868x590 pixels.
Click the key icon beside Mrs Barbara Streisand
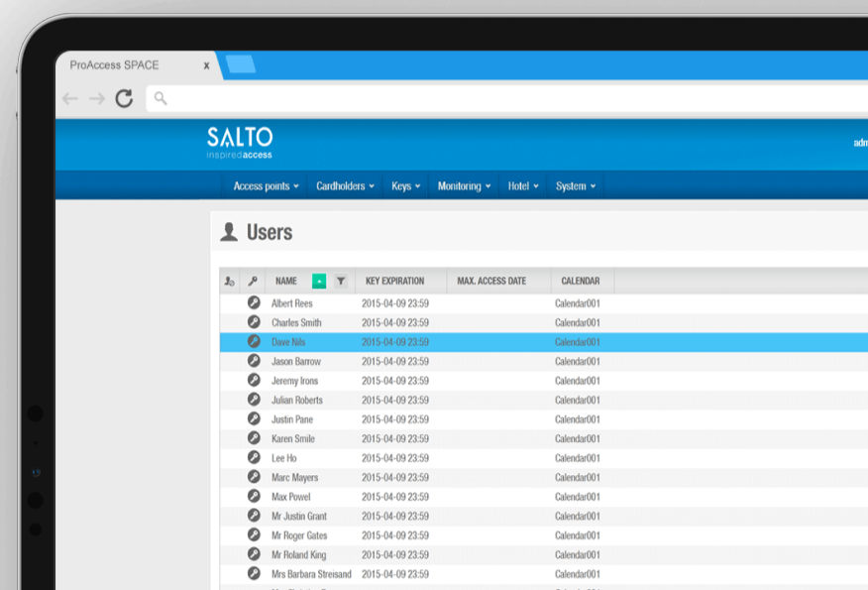click(x=255, y=573)
